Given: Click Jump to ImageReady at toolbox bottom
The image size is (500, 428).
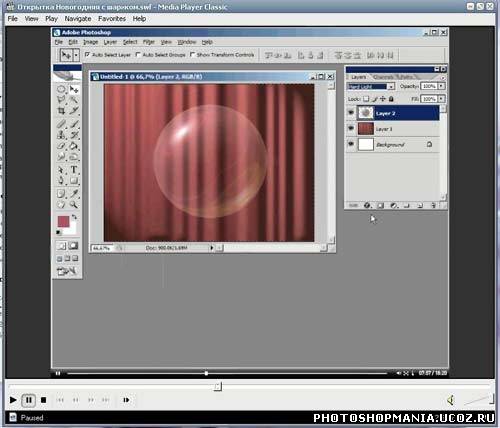Looking at the screenshot, I should (x=67, y=271).
